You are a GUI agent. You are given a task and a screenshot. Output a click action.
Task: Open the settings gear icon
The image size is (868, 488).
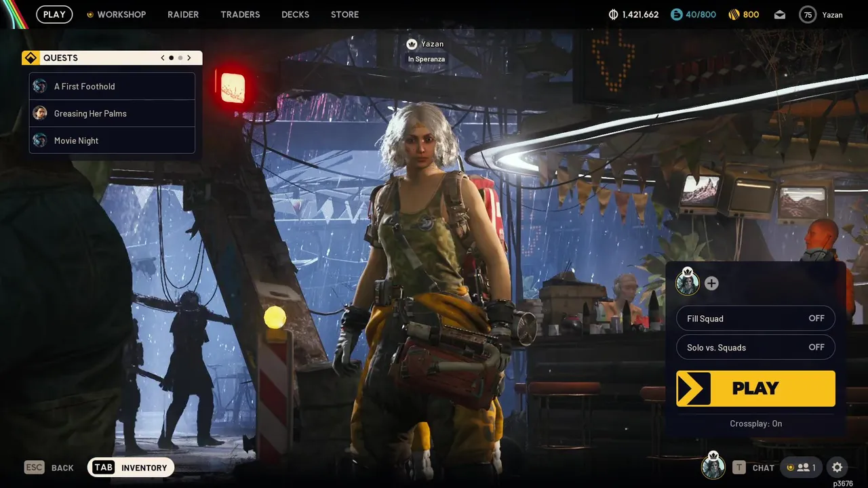pyautogui.click(x=837, y=467)
